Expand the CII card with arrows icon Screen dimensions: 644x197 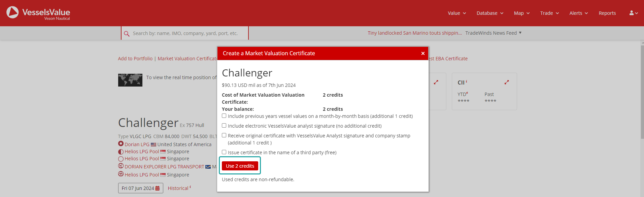coord(507,82)
